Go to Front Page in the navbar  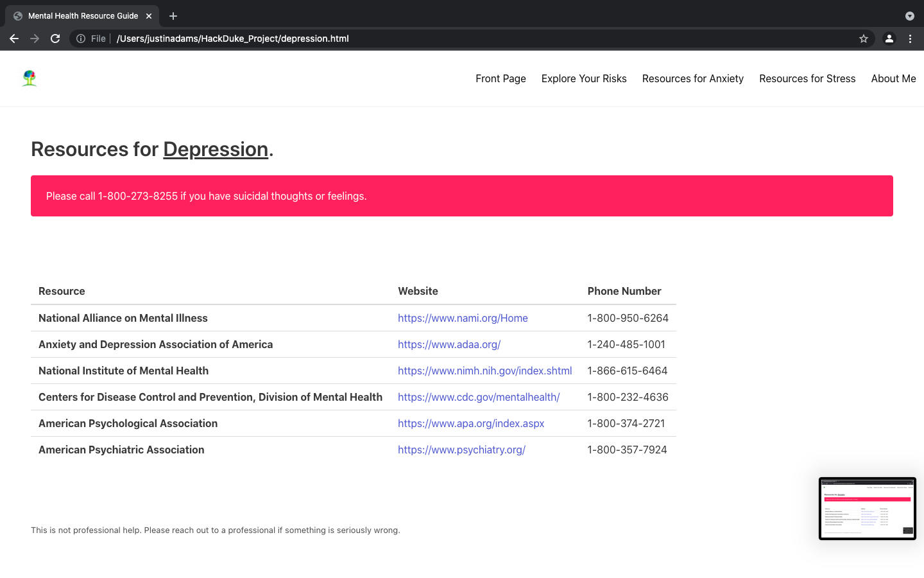click(501, 78)
